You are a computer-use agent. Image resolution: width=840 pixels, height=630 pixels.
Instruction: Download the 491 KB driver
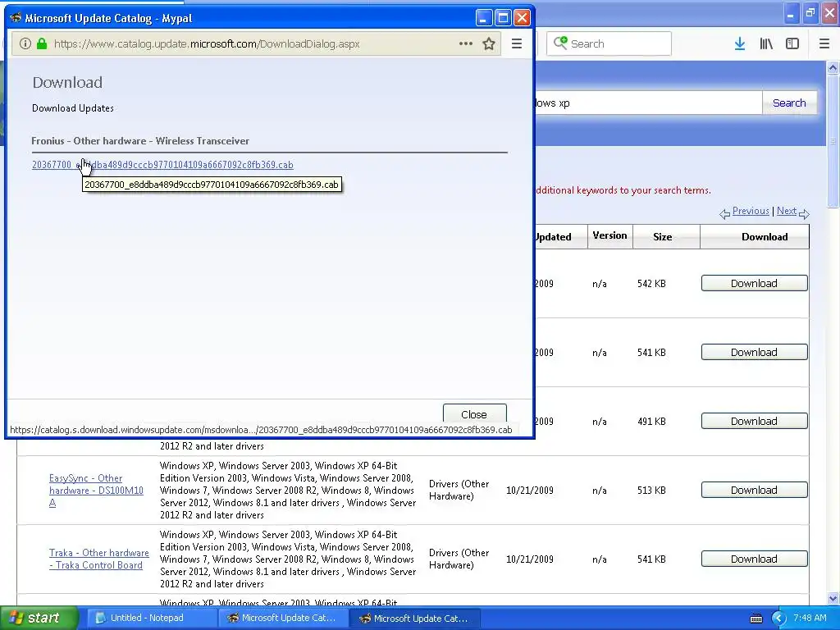coord(755,422)
